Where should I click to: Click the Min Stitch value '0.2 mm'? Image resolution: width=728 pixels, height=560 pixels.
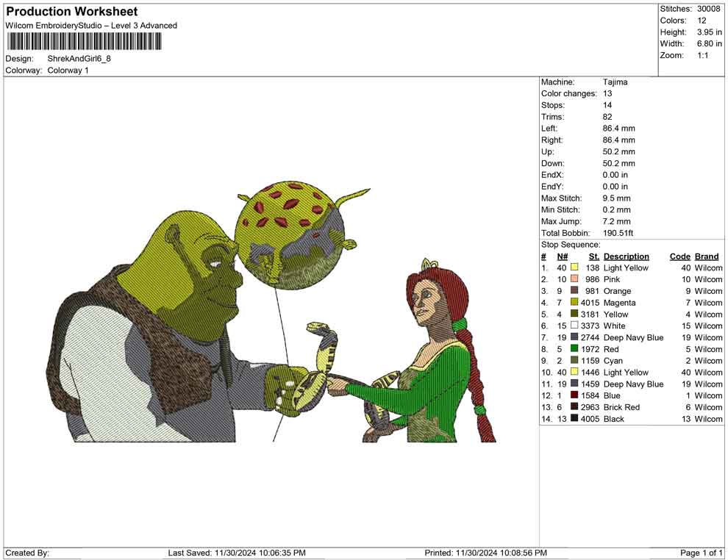coord(616,209)
